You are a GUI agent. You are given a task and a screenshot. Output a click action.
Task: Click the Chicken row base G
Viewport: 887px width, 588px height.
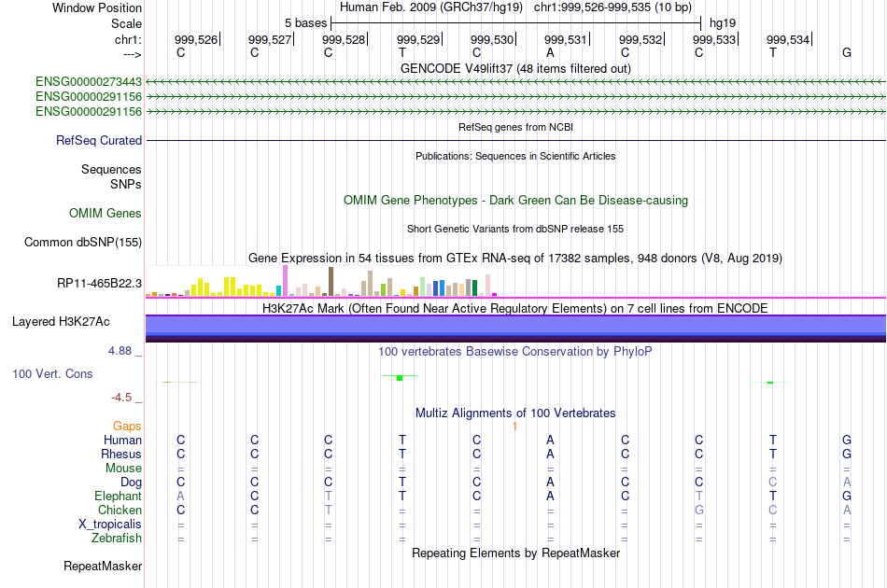[x=699, y=510]
